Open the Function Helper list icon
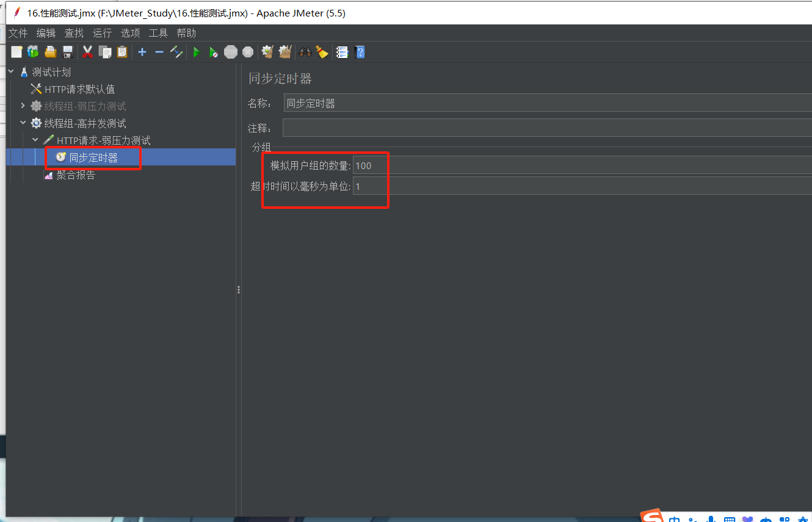The height and width of the screenshot is (522, 812). tap(343, 53)
